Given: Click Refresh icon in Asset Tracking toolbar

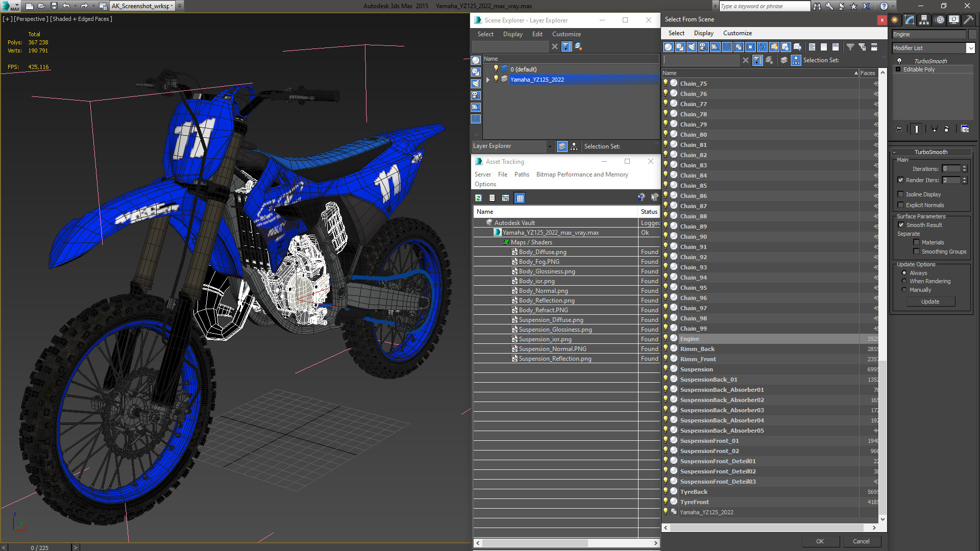Looking at the screenshot, I should tap(478, 198).
